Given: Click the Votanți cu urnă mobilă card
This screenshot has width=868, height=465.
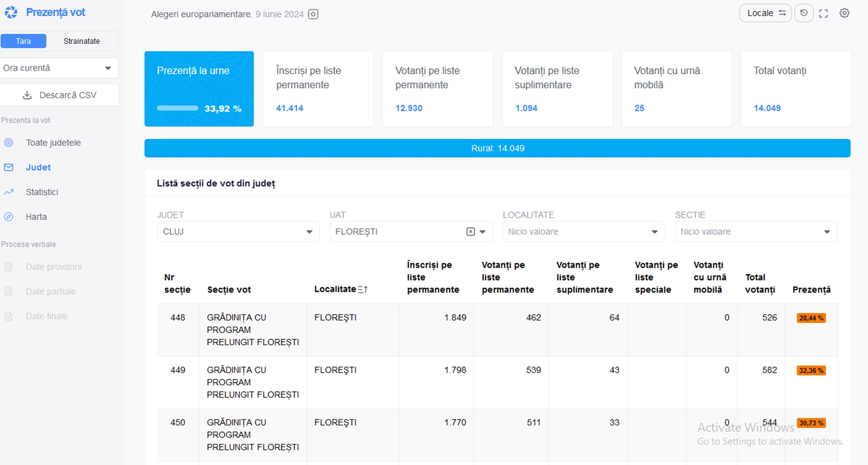Looking at the screenshot, I should pyautogui.click(x=676, y=89).
